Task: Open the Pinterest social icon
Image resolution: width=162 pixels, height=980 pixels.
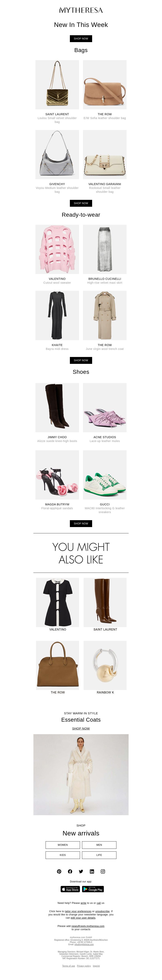Action: [x=59, y=871]
